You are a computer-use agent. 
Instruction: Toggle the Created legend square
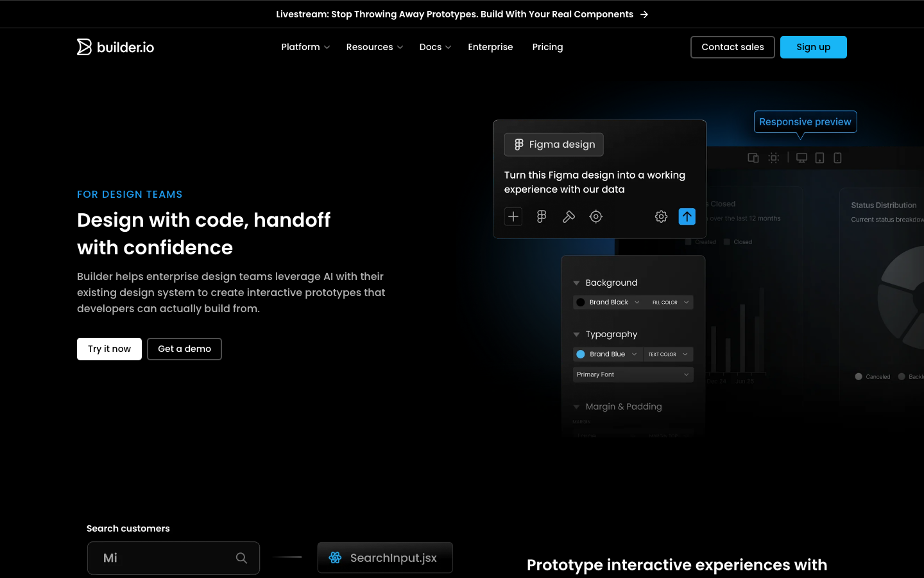pos(689,242)
